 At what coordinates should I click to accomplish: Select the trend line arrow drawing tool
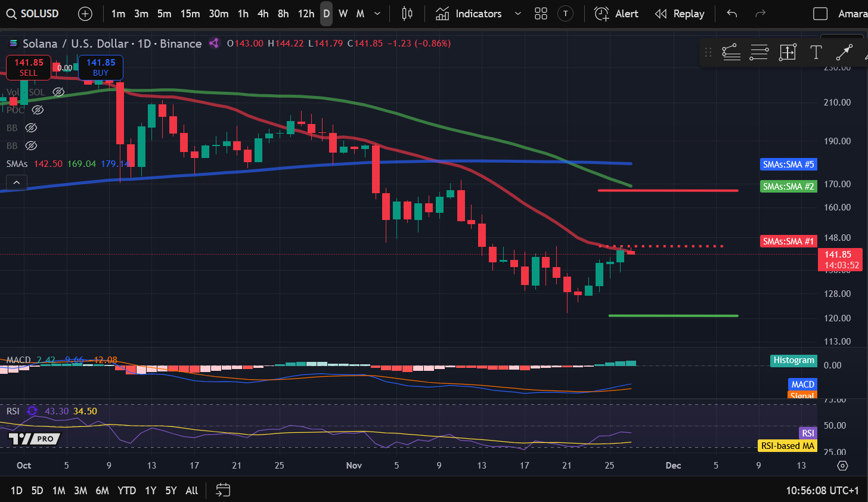844,52
